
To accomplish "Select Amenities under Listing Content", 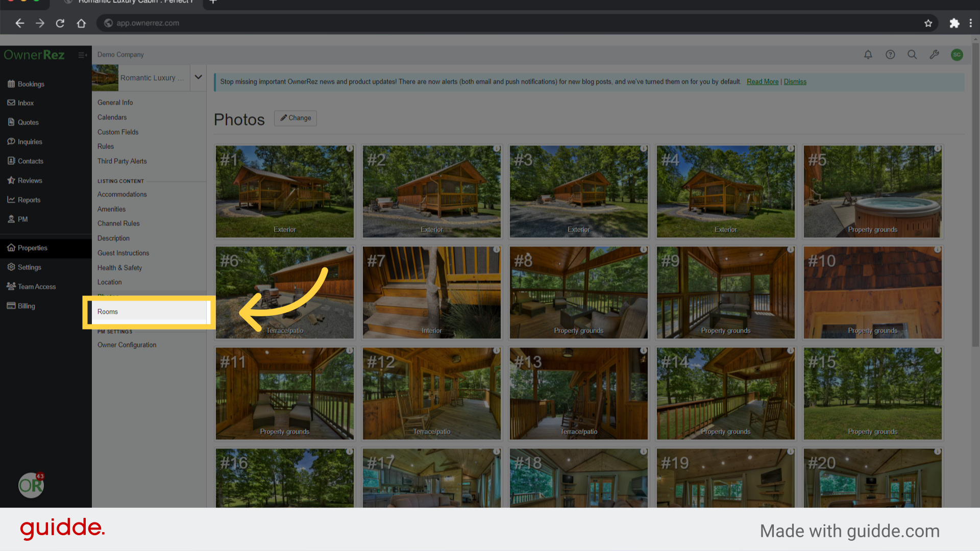I will 111,209.
